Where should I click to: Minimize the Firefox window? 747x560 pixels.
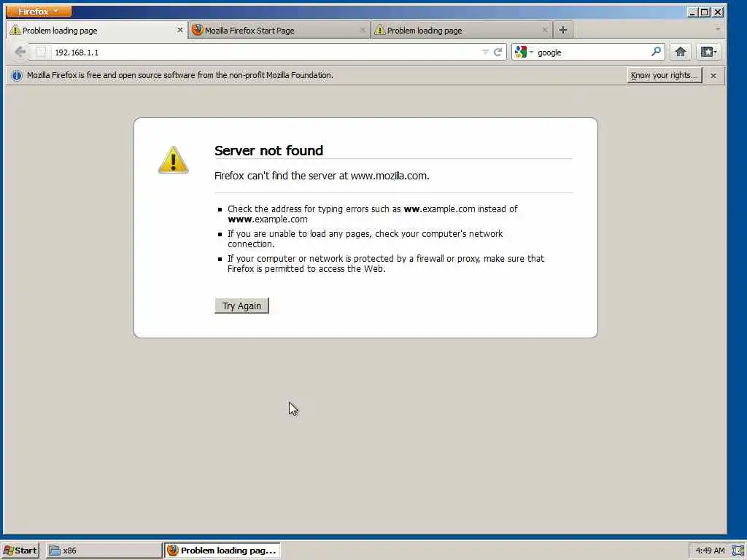[692, 12]
